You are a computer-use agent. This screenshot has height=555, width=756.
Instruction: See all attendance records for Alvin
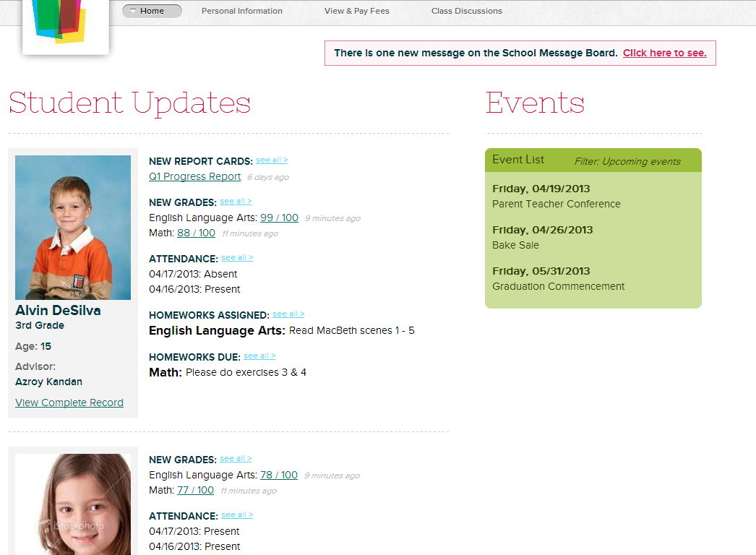pyautogui.click(x=236, y=257)
